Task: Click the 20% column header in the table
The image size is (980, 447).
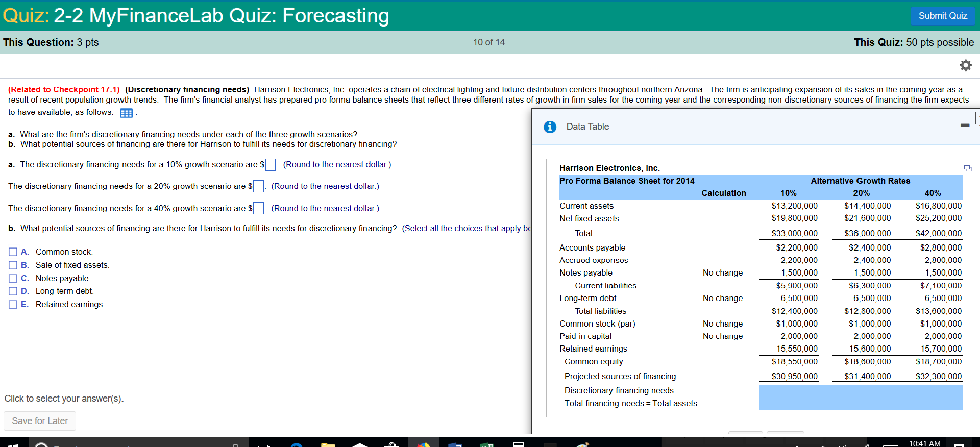Action: pos(862,193)
